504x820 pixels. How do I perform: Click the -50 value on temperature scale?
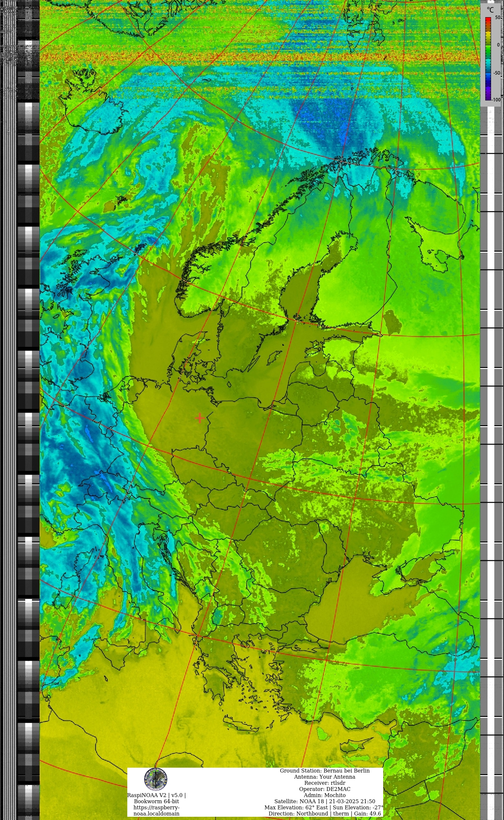pyautogui.click(x=497, y=73)
